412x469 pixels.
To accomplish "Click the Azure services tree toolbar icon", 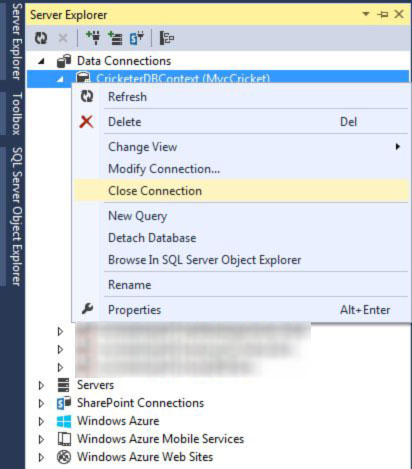I will point(167,38).
